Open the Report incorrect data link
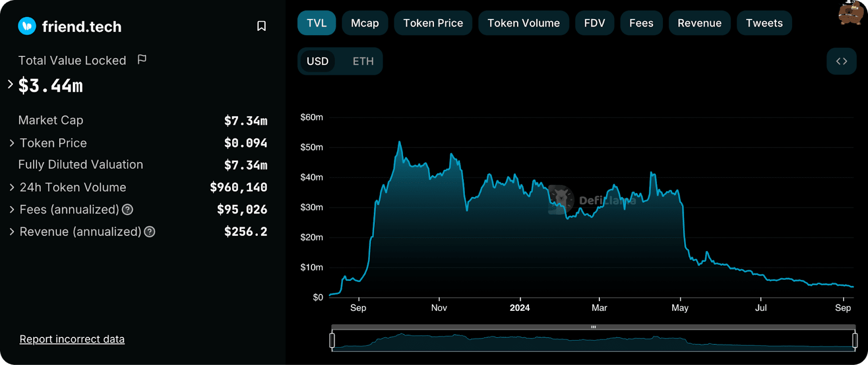The height and width of the screenshot is (365, 868). click(72, 339)
